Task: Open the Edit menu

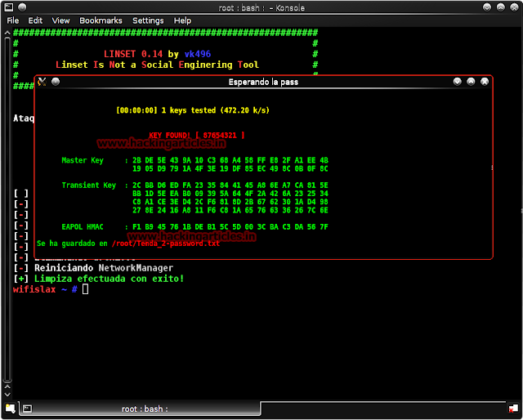Action: (35, 20)
